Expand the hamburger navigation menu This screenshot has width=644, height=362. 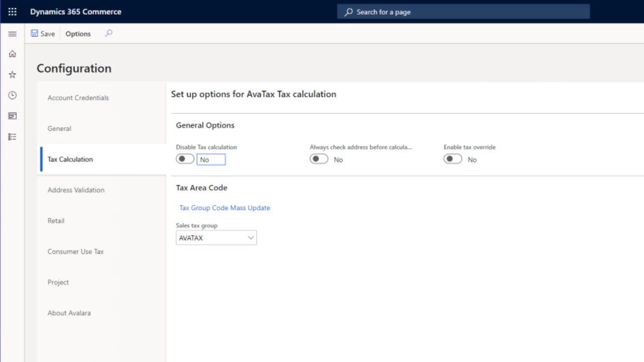point(13,34)
